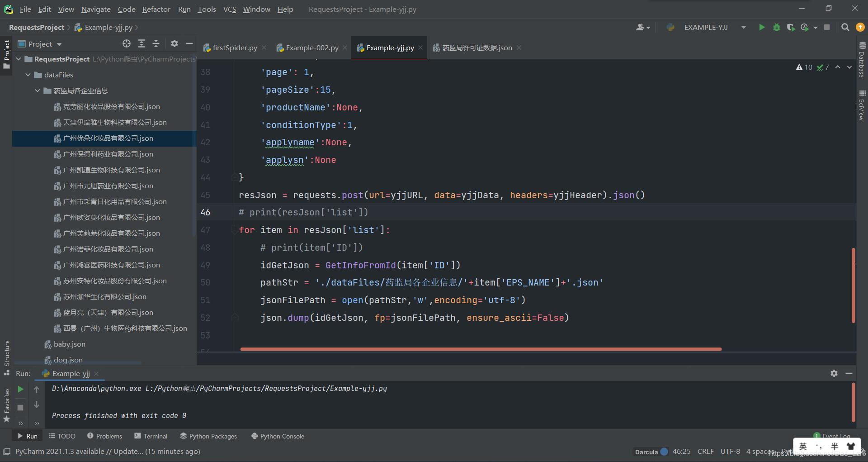Run the EXAMPLE-YJJ configuration
Screen dimensions: 868x462
pyautogui.click(x=762, y=28)
